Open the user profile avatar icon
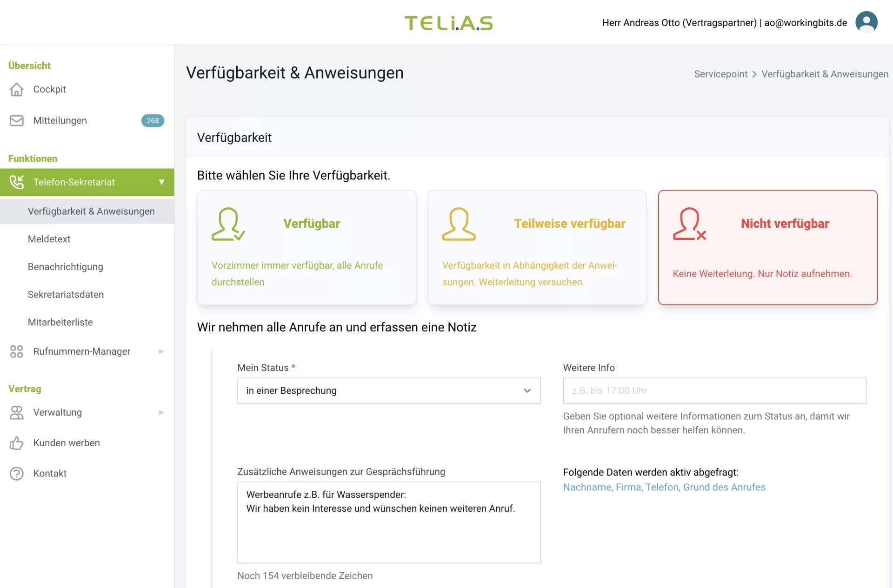 tap(866, 22)
